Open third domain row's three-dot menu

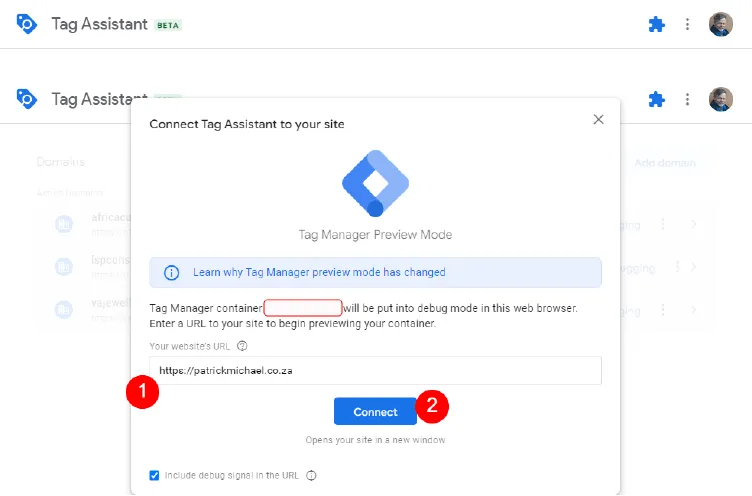663,310
